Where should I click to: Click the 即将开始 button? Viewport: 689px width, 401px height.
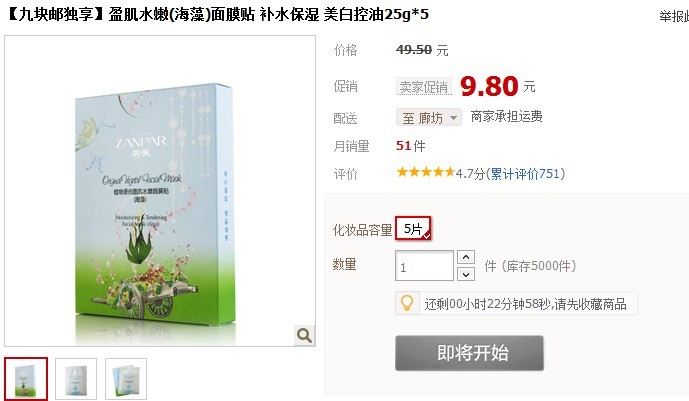(x=469, y=353)
